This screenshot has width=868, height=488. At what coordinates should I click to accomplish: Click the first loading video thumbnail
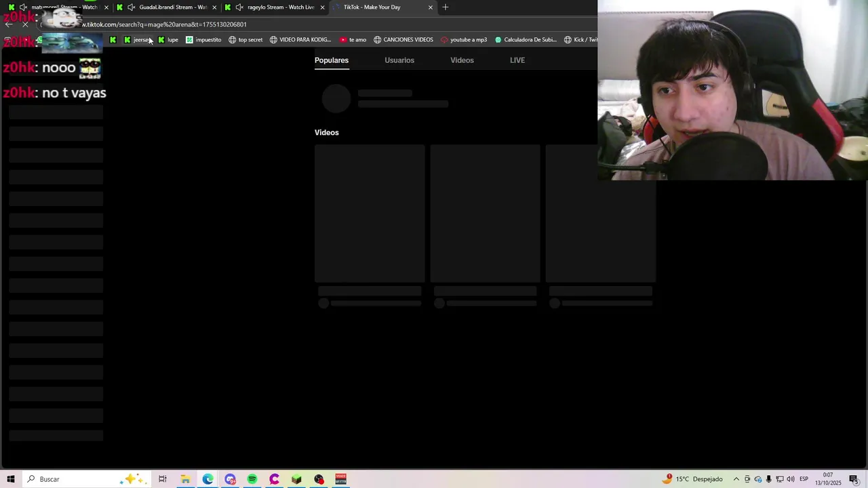(370, 213)
